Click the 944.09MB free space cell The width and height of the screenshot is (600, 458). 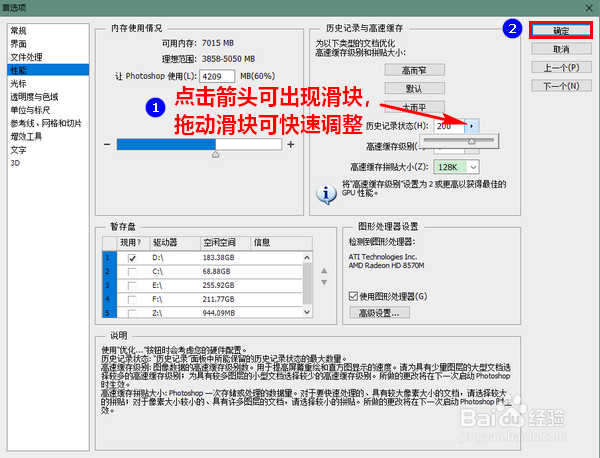(x=219, y=313)
